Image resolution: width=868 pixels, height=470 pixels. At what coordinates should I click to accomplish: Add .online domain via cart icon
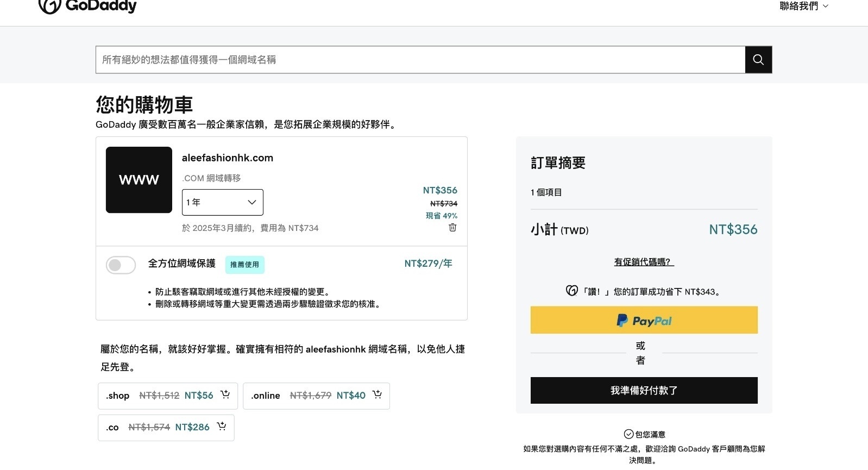(x=377, y=395)
